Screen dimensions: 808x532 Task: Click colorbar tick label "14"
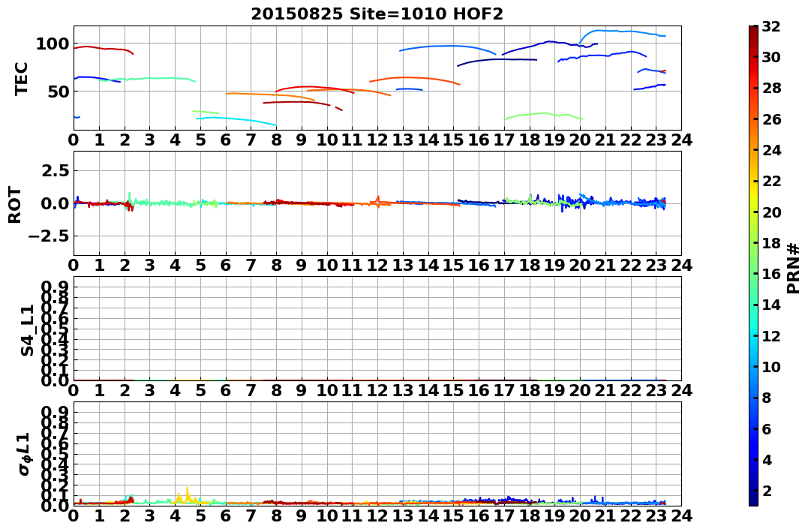771,305
